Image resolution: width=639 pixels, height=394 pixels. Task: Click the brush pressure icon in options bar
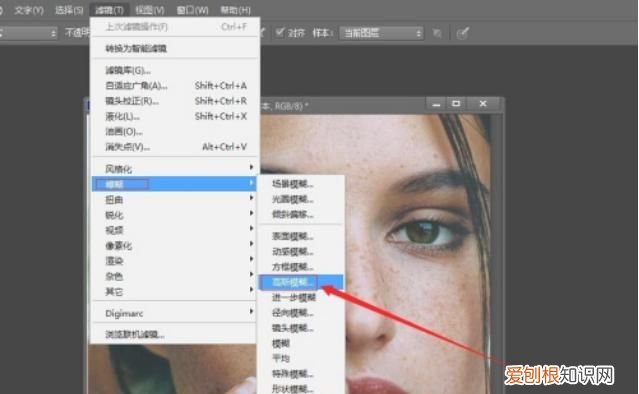463,33
